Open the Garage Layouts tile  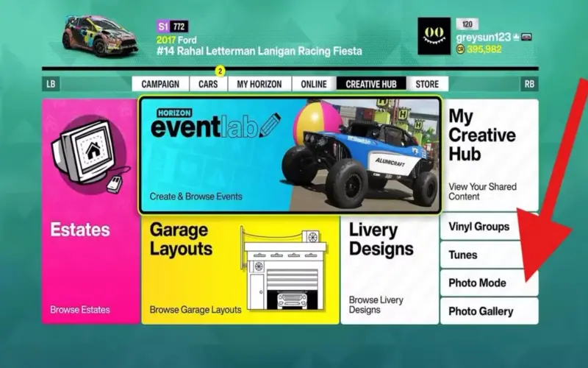pos(240,269)
